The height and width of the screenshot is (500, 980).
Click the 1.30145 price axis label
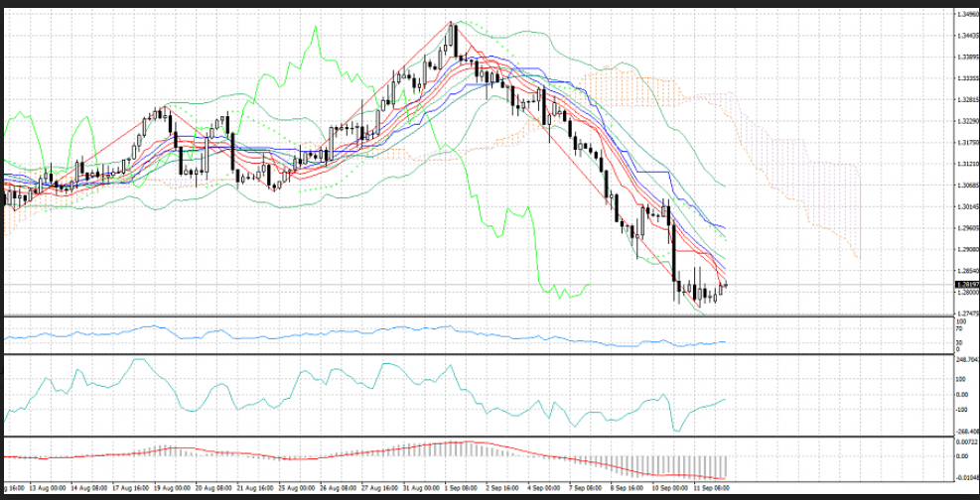966,206
